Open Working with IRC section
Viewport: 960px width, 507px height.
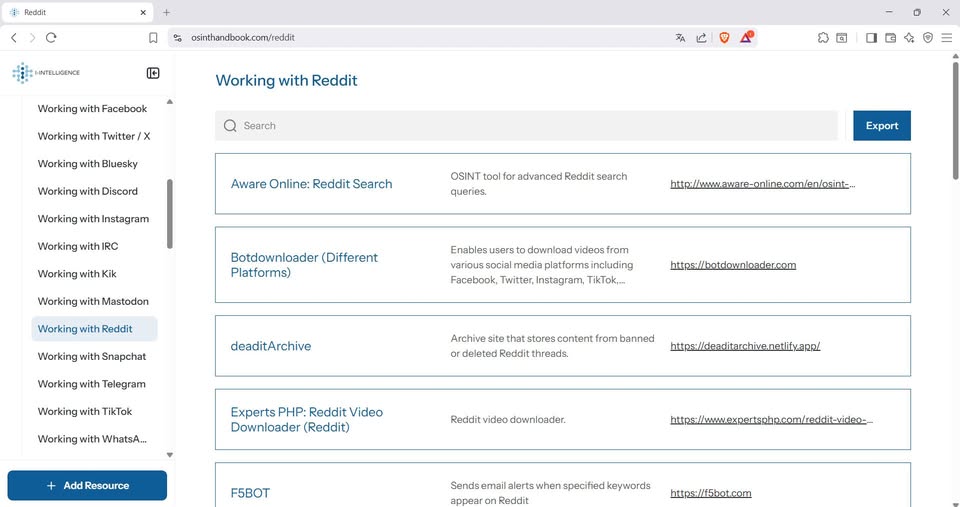[x=78, y=246]
